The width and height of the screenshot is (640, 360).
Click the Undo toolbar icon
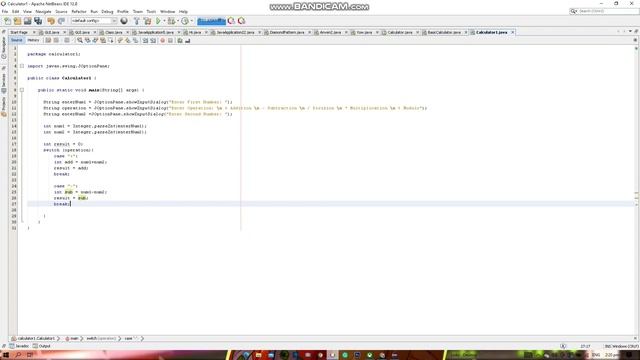(x=51, y=21)
